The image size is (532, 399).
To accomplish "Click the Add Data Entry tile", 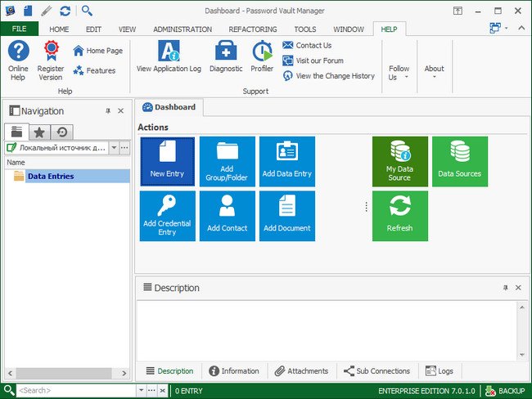I will coord(287,162).
